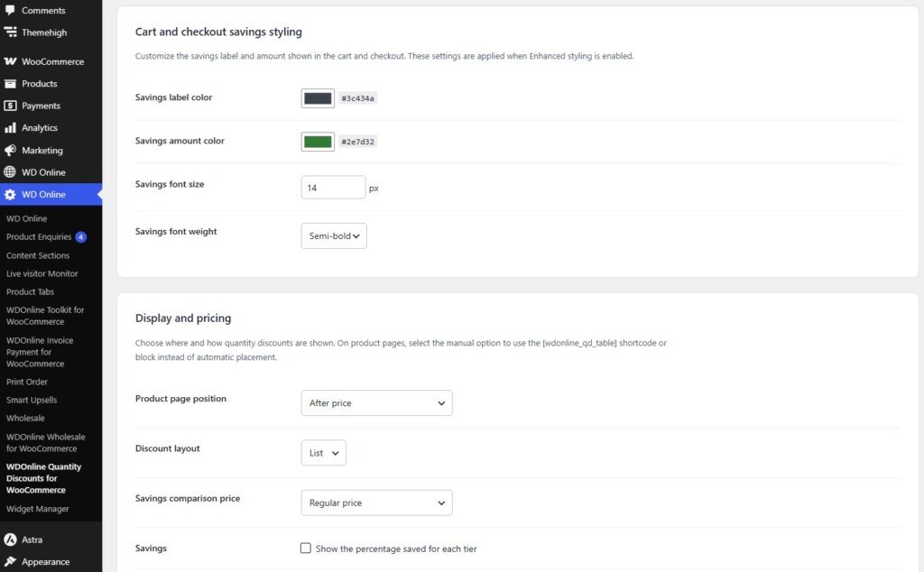924x572 pixels.
Task: Open WDOnline Invoice Payment for WooCommerce
Action: point(40,352)
